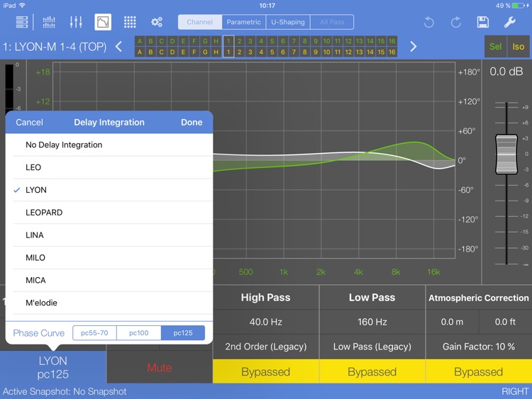
Task: Click the RIGHT status label
Action: (x=515, y=391)
